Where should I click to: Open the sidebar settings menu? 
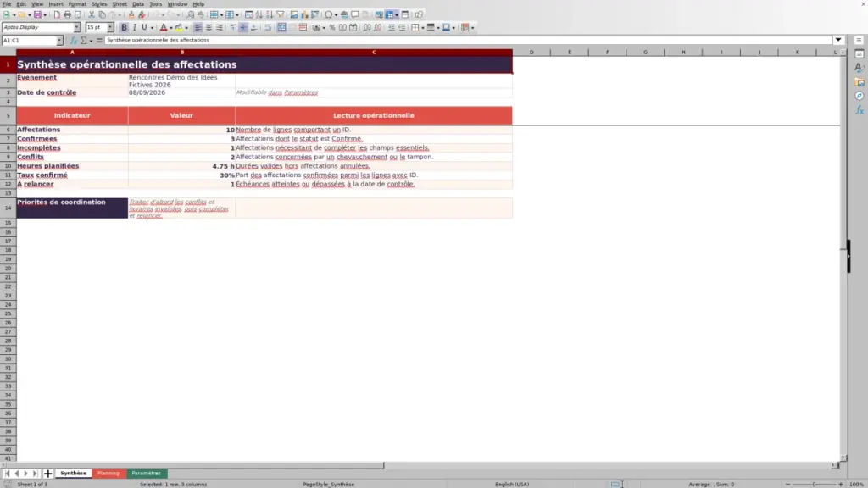859,40
